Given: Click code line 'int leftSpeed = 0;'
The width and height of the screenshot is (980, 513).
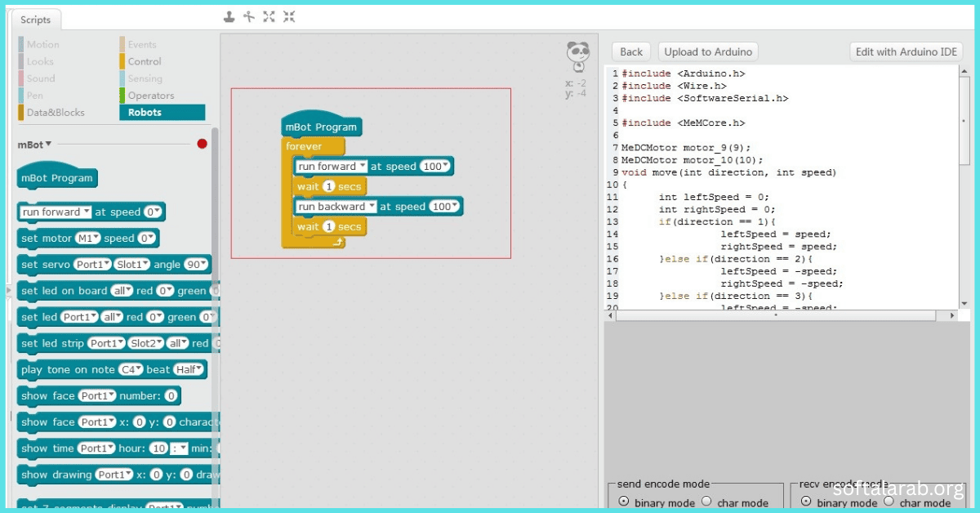Looking at the screenshot, I should [714, 197].
